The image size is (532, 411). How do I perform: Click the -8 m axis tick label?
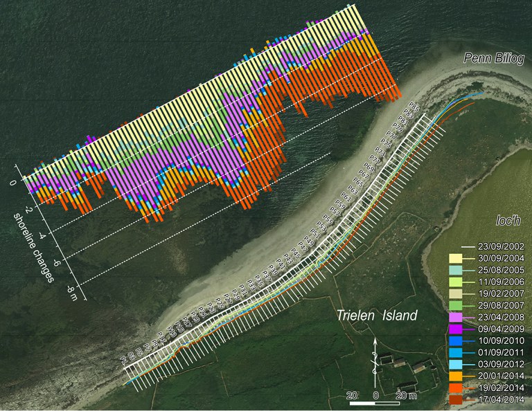pyautogui.click(x=72, y=293)
